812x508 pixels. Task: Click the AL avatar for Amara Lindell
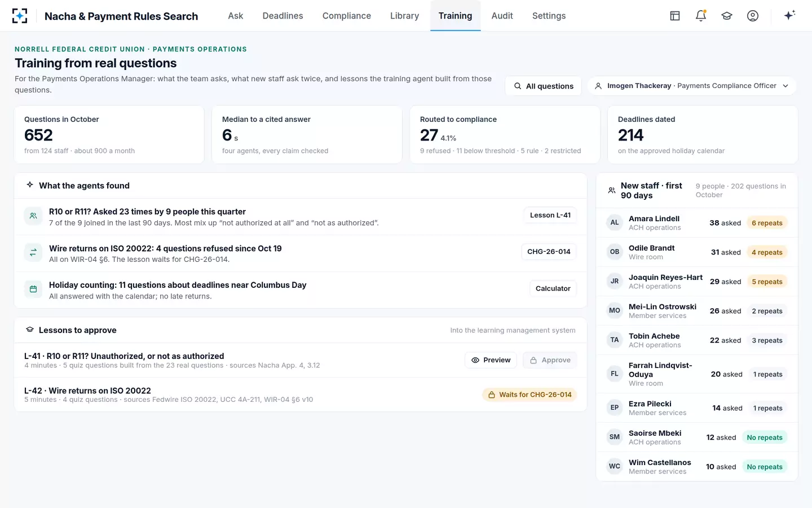tap(615, 222)
